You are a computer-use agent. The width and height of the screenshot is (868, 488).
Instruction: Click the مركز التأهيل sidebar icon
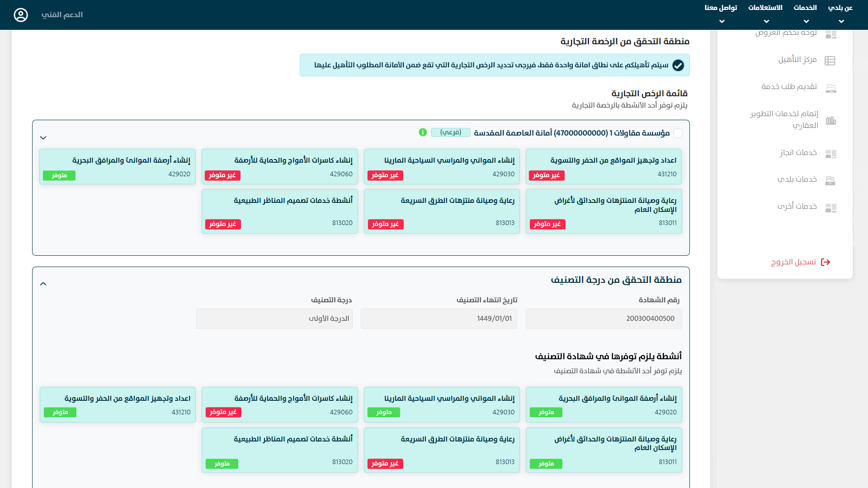click(830, 61)
